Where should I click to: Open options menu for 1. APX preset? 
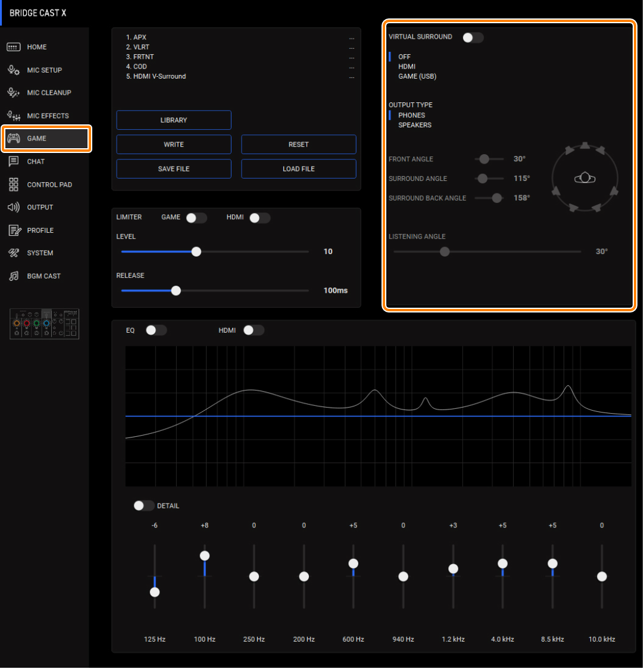[352, 38]
